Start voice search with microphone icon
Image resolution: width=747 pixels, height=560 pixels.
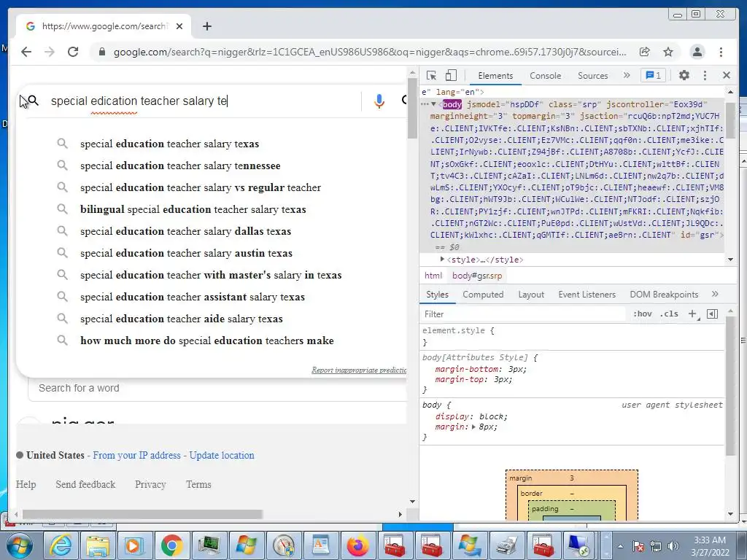point(379,101)
